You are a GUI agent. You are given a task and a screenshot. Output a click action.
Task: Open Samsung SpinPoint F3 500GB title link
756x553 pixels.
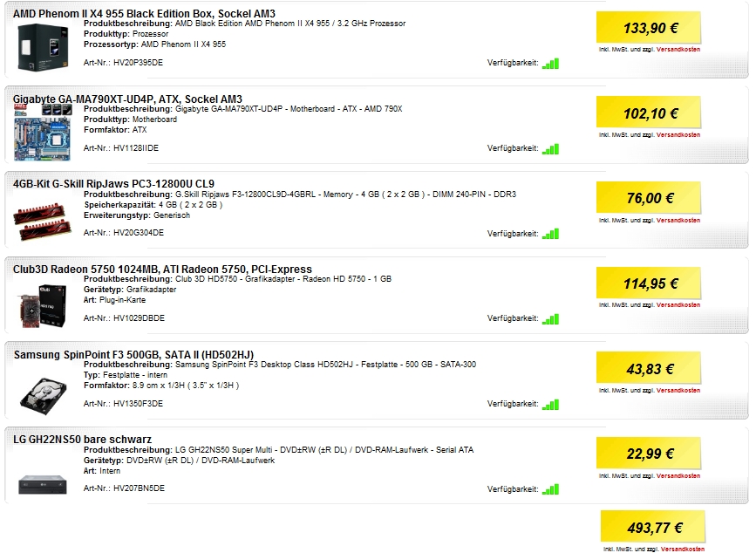pos(133,355)
